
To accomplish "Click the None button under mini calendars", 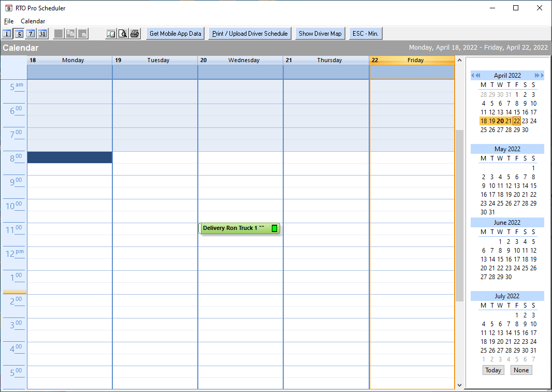I will point(521,370).
